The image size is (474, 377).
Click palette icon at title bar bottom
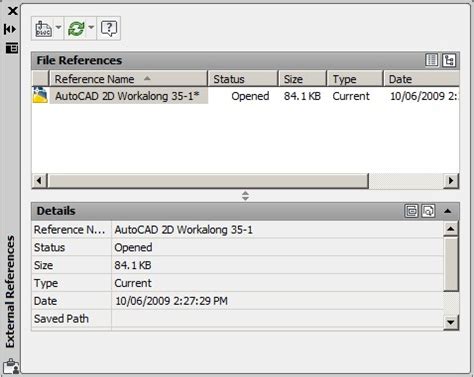(11, 367)
